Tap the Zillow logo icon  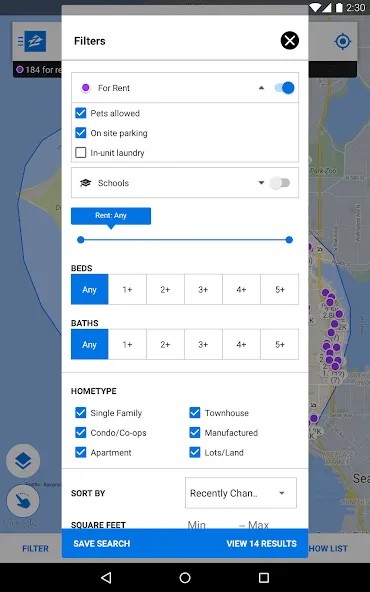point(35,41)
